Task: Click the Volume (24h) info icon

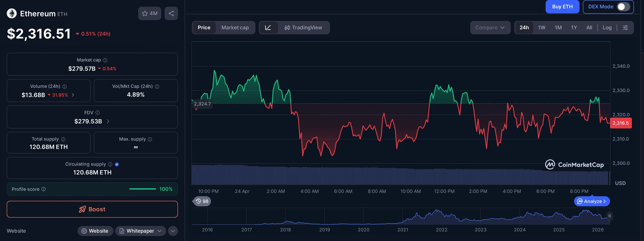Action: pyautogui.click(x=64, y=86)
